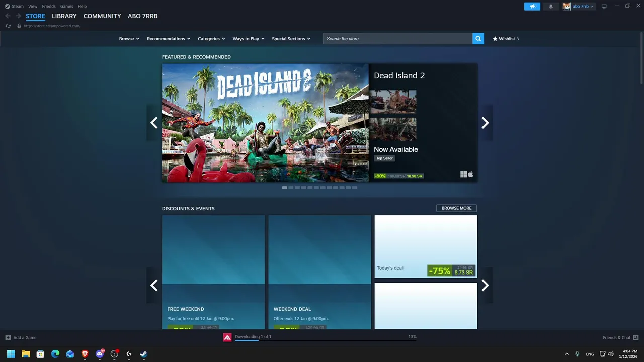Expand the Special Sections dropdown
This screenshot has height=362, width=644.
coord(291,39)
